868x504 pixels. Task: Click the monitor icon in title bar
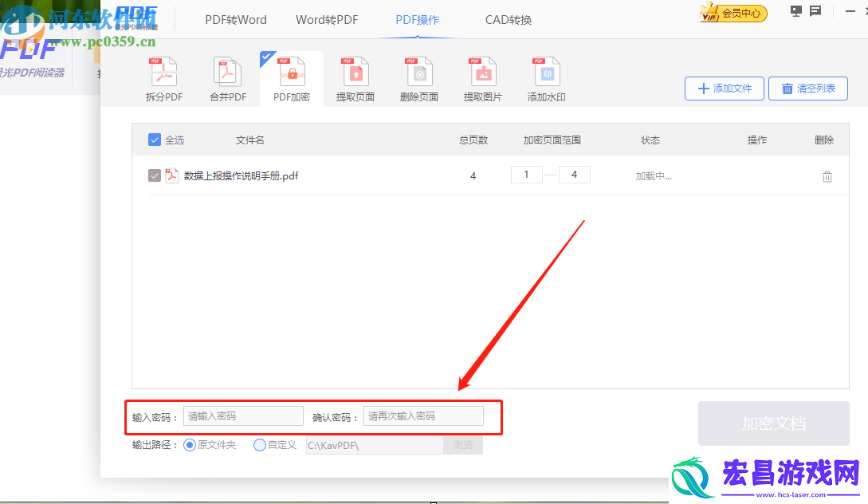(796, 11)
